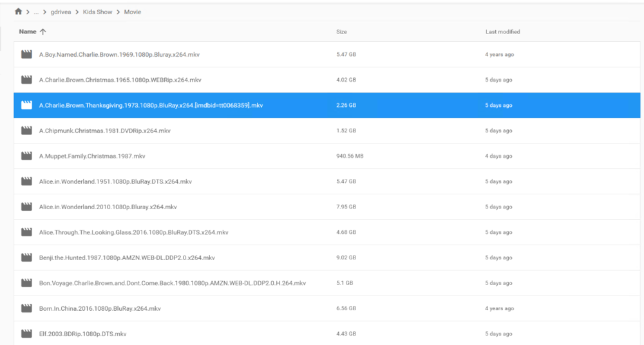Image resolution: width=644 pixels, height=345 pixels.
Task: Select file Elf.2003.BDRip.1080p.DTS.mkv
Action: pos(82,333)
